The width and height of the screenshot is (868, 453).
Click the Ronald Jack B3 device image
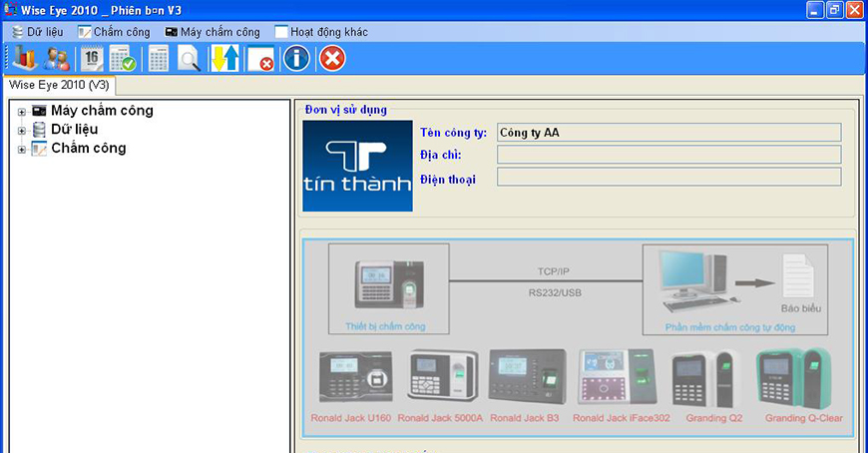[x=528, y=376]
